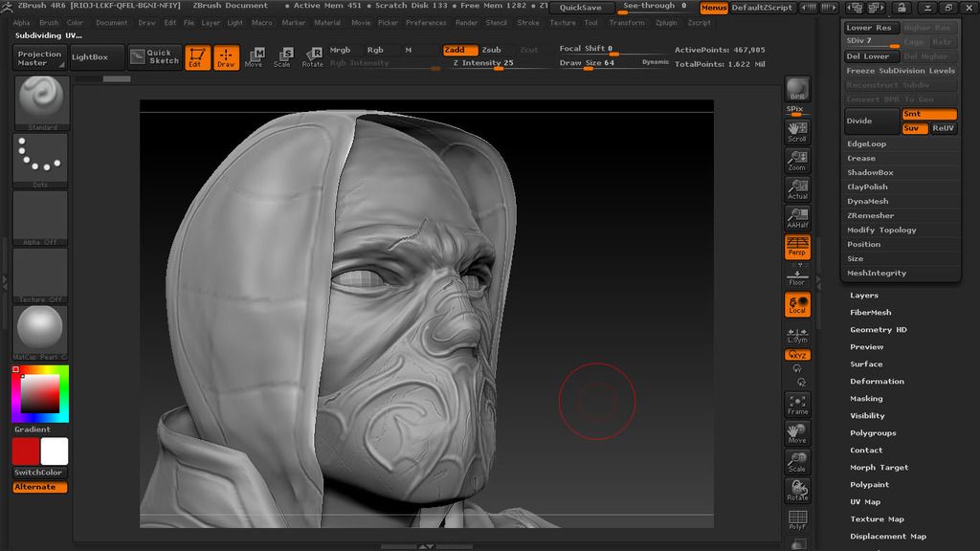Click the Scroll document hand icon
Viewport: 980px width, 551px height.
797,132
